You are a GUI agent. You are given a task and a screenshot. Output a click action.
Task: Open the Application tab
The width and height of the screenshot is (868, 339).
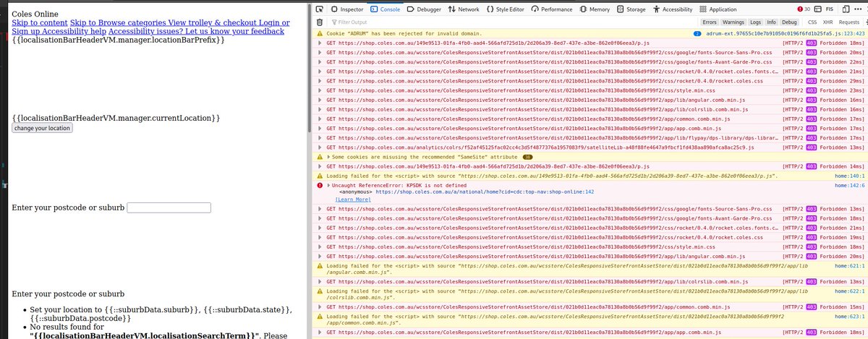(x=718, y=9)
